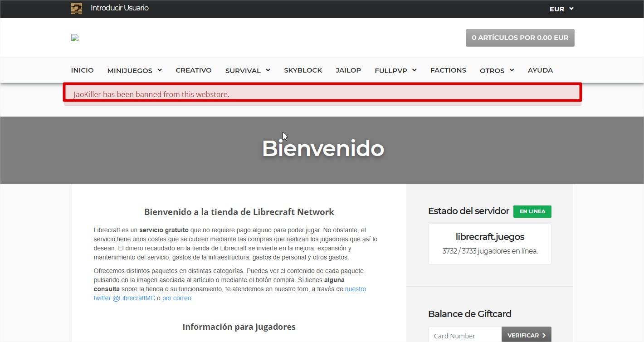
Task: Go to INICIO menu item
Action: pos(83,70)
